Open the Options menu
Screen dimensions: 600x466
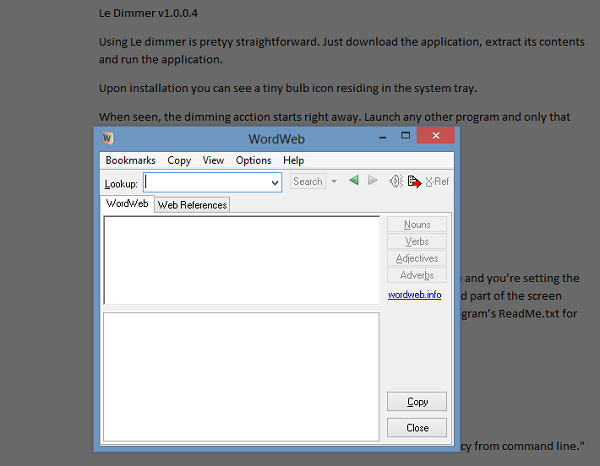[x=253, y=160]
